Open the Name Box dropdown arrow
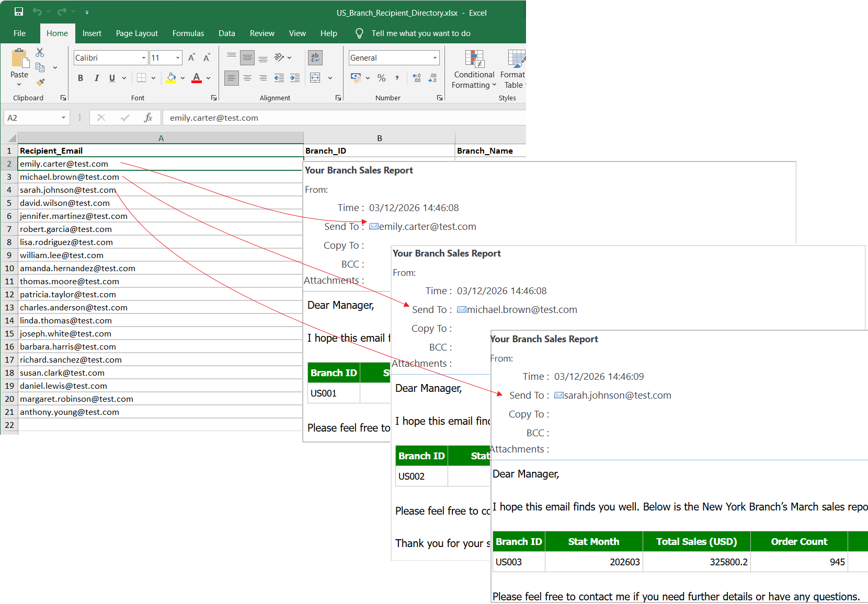Screen dimensions: 868x604 tap(63, 118)
